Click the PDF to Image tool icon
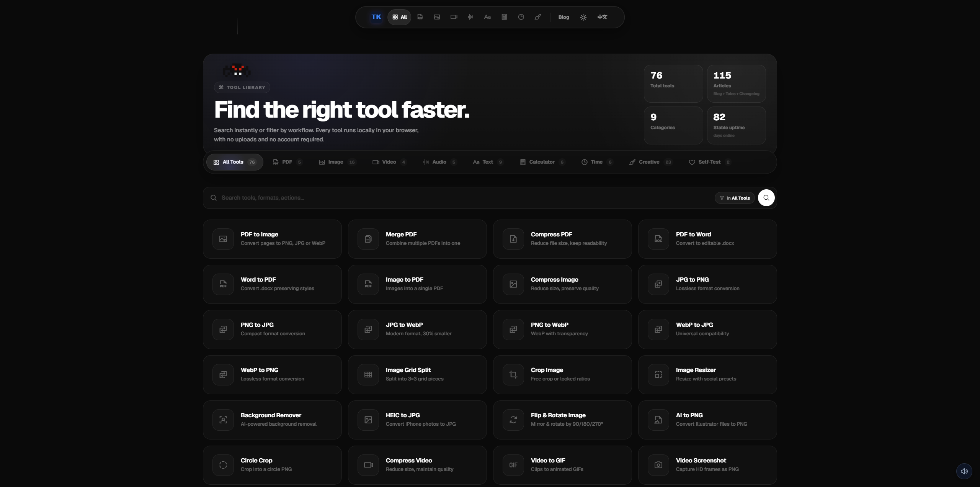 tap(223, 239)
